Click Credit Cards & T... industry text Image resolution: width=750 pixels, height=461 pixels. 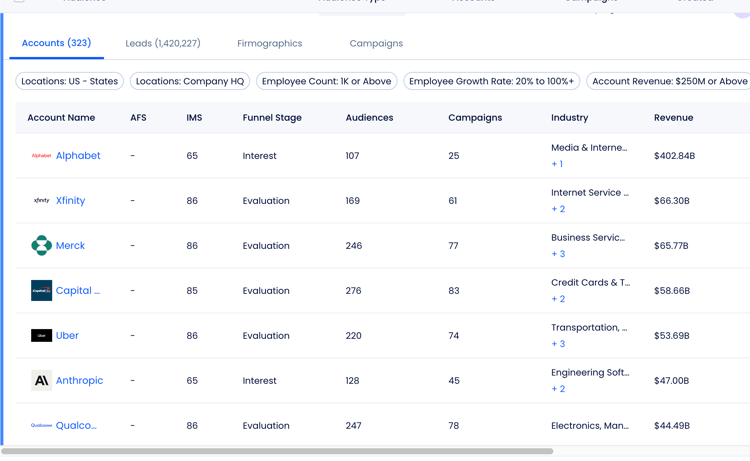591,283
